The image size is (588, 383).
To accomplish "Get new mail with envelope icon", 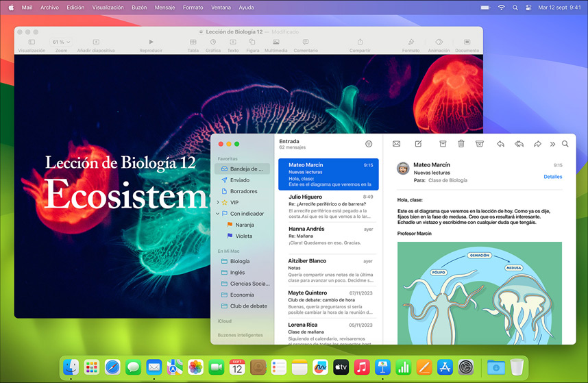I will click(396, 144).
